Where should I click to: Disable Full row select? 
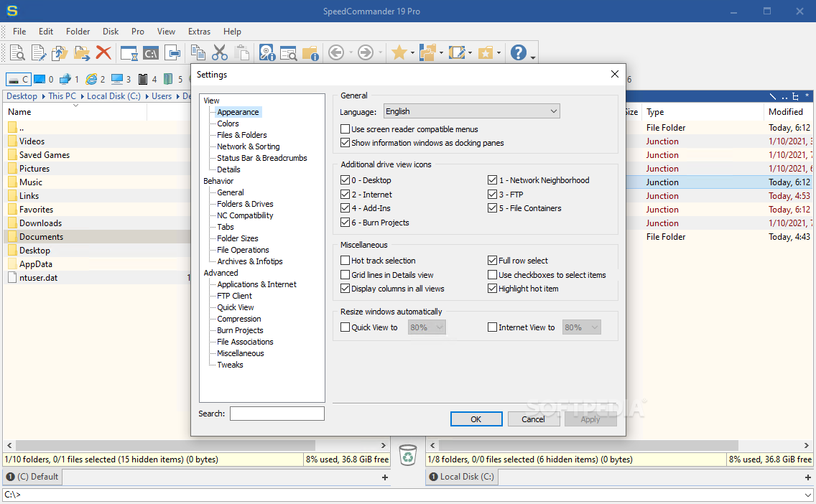pos(492,260)
